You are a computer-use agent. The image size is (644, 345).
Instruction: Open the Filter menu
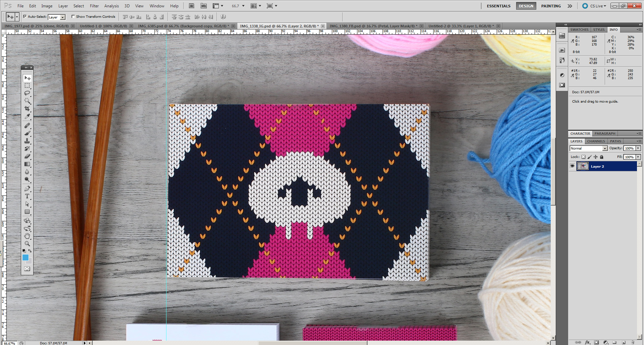tap(94, 6)
